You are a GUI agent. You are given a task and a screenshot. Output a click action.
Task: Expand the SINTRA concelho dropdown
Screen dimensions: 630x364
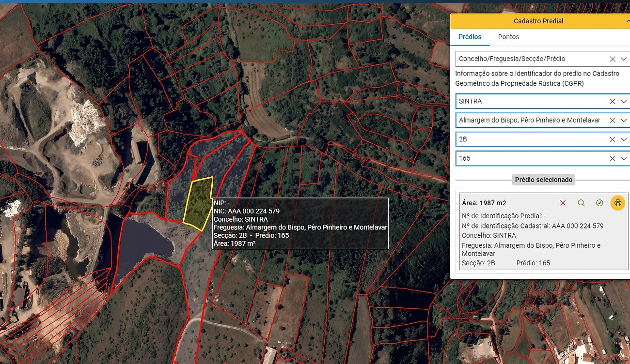coord(624,102)
